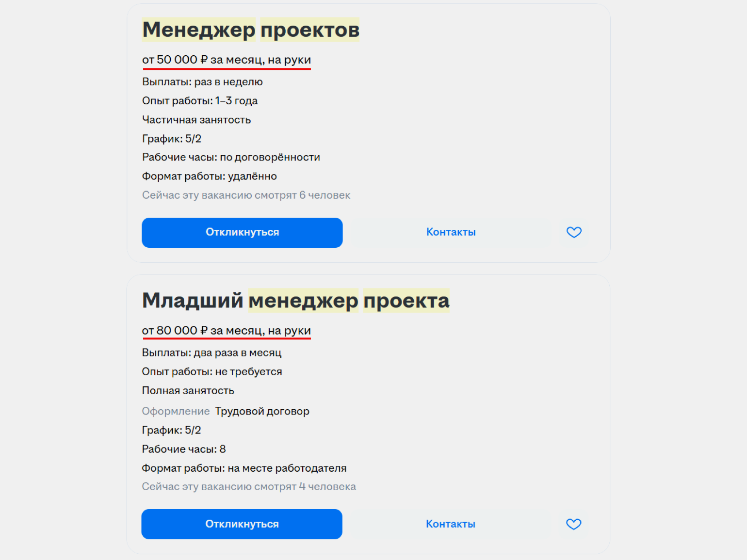
Task: Open the Менеджер проектов vacancy title
Action: [250, 30]
